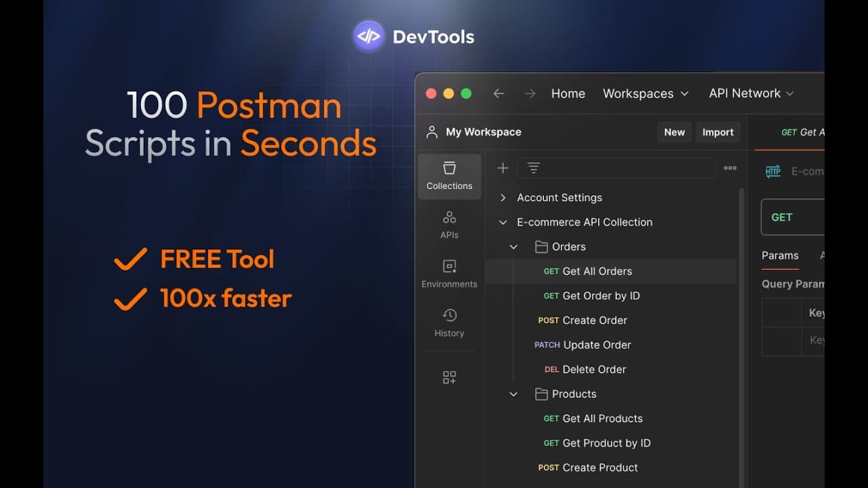Click the collections search filter field
This screenshot has height=488, width=868.
[616, 168]
